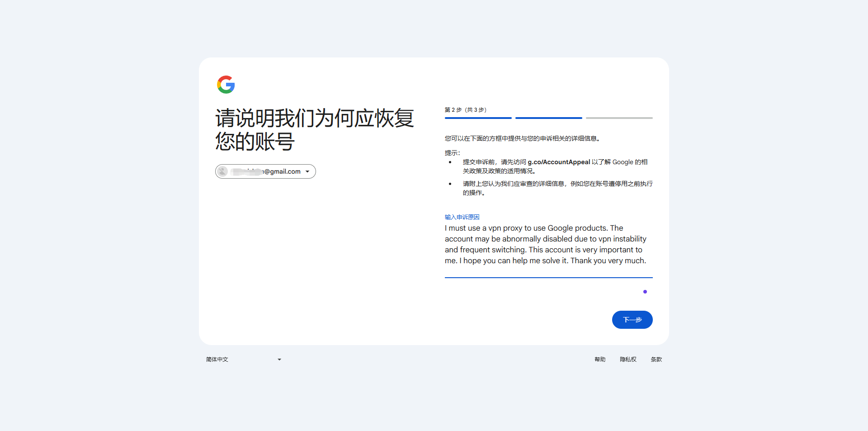Click the third gray progress bar segment
The height and width of the screenshot is (431, 868).
(x=619, y=118)
